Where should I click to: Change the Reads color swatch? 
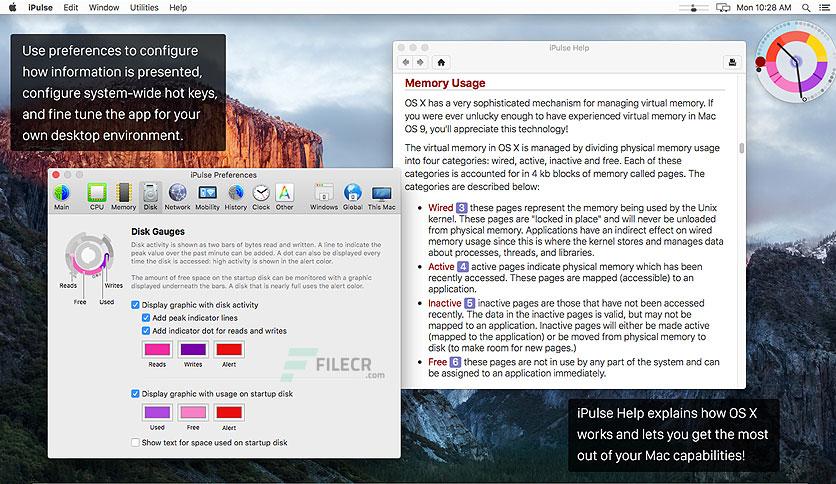coord(157,350)
